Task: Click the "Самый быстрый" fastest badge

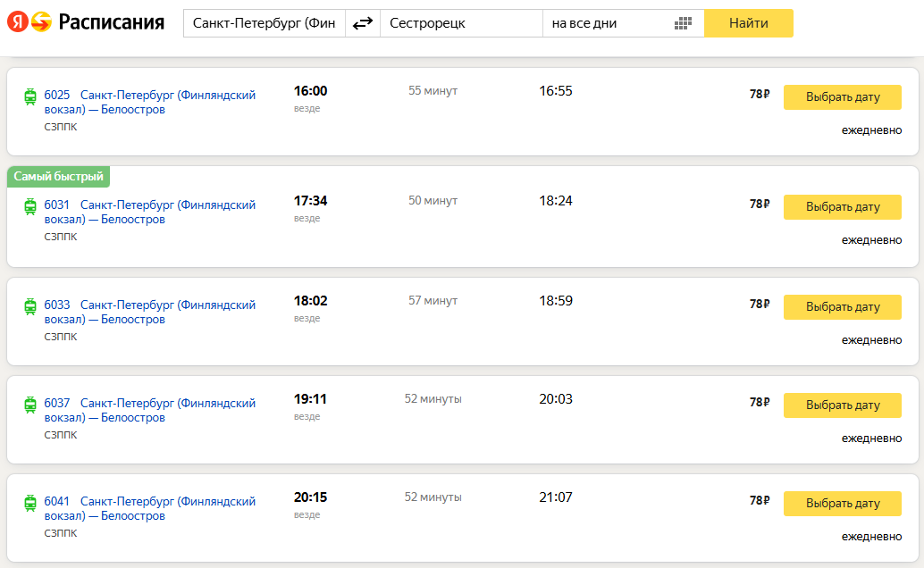Action: point(59,177)
